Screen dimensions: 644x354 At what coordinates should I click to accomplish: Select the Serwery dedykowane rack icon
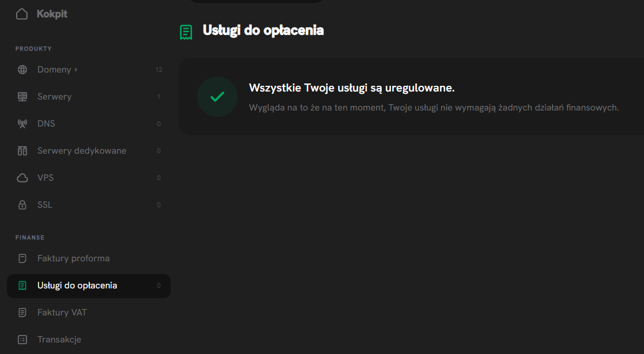[x=22, y=150]
